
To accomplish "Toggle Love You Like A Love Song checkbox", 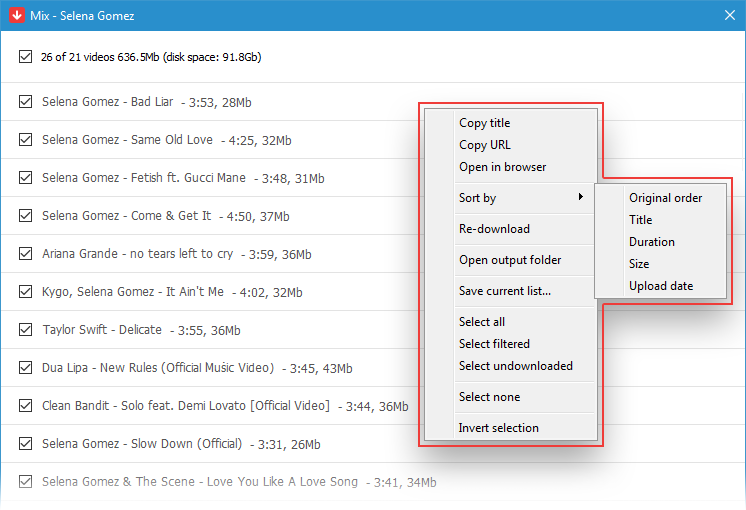I will [x=25, y=481].
